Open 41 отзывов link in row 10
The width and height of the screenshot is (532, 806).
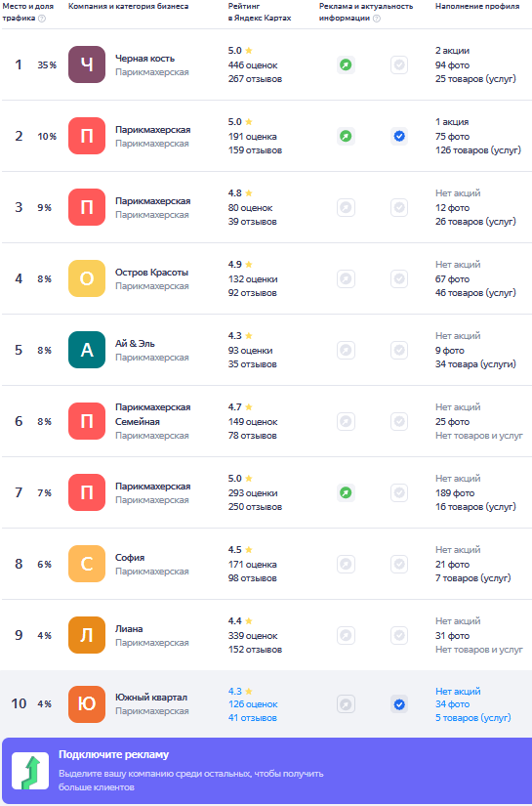tap(252, 718)
